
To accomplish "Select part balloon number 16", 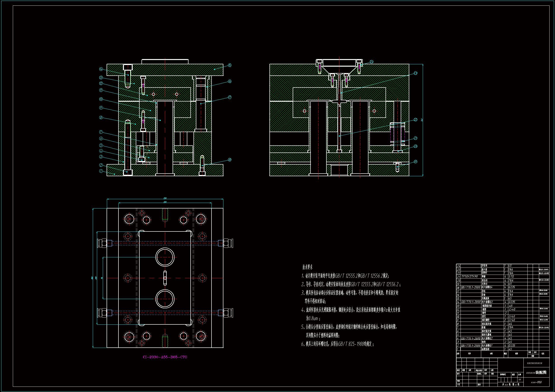I will click(230, 81).
